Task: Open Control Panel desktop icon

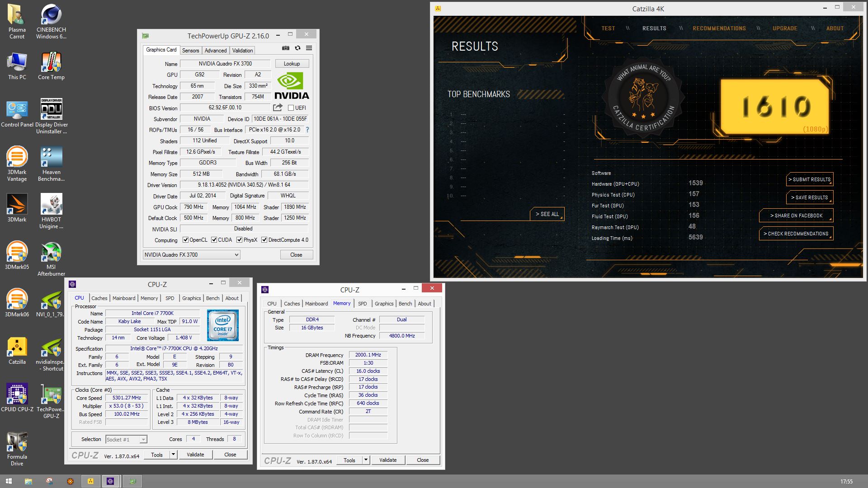Action: click(x=17, y=114)
